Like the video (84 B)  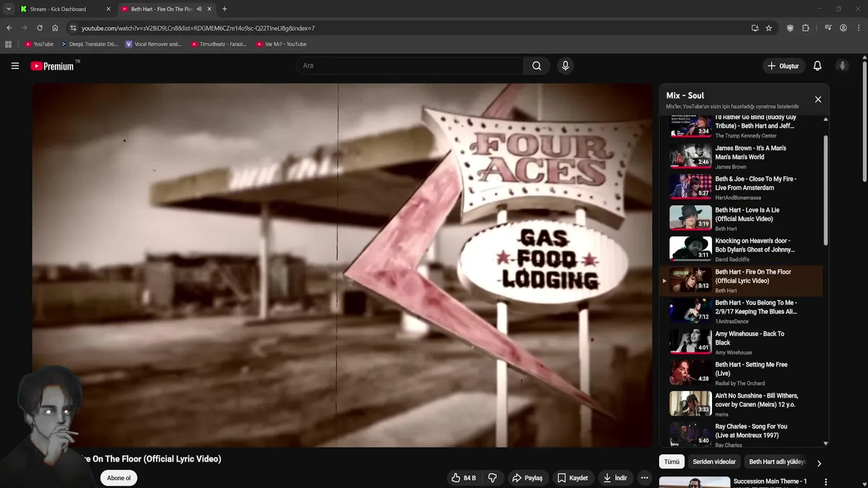pos(463,478)
